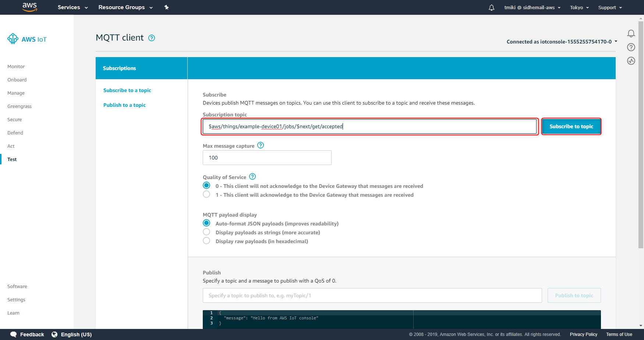Viewport: 644px width, 340px height.
Task: Open Software in the sidebar
Action: 17,287
